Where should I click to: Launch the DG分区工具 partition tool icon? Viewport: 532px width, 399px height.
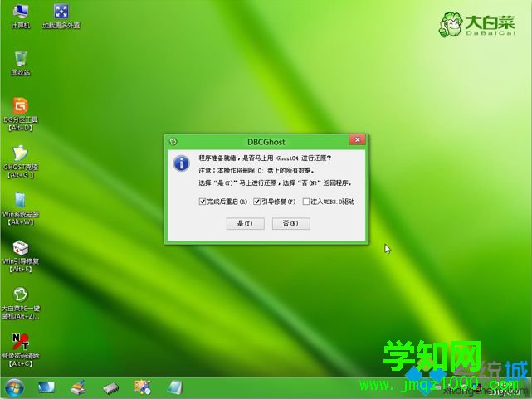[21, 109]
